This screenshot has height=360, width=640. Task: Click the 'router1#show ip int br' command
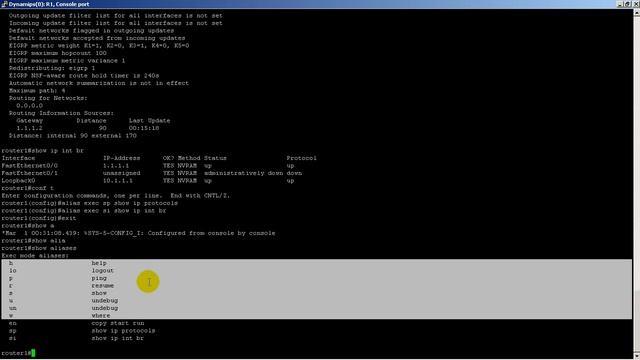pyautogui.click(x=42, y=151)
